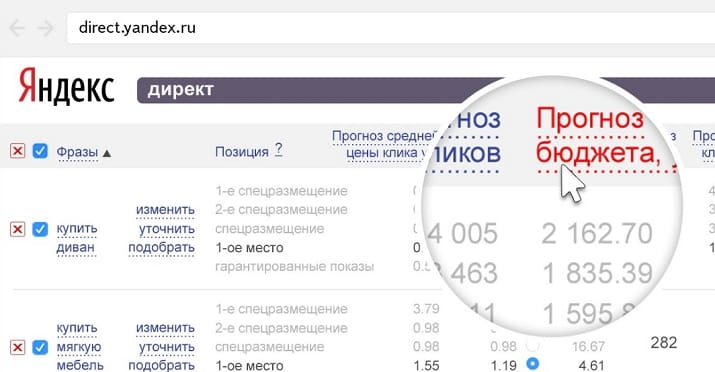Screen dimensions: 715x372
Task: Click 'Прогноз средней цены клика' header
Action: (x=383, y=145)
